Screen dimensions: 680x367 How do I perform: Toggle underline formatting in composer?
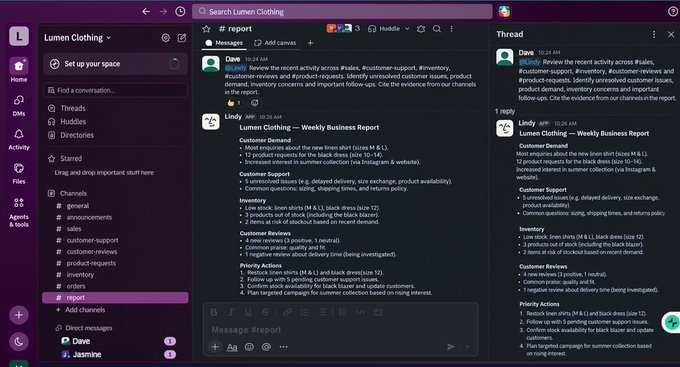pyautogui.click(x=248, y=312)
